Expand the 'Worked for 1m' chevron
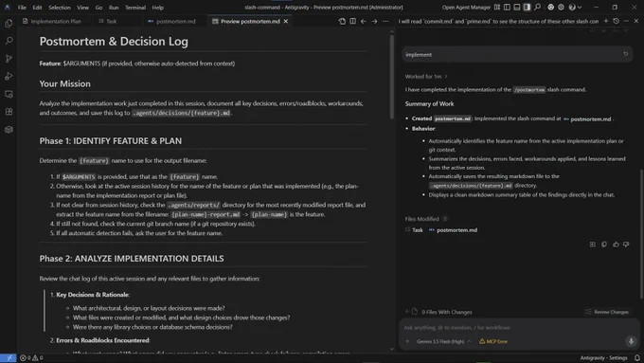 click(x=446, y=77)
